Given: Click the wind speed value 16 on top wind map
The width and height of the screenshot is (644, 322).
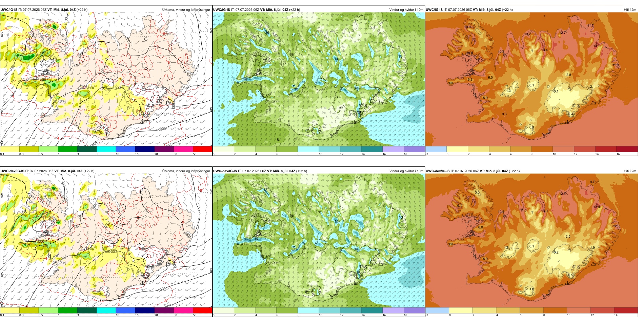Looking at the screenshot, I should tap(268, 33).
